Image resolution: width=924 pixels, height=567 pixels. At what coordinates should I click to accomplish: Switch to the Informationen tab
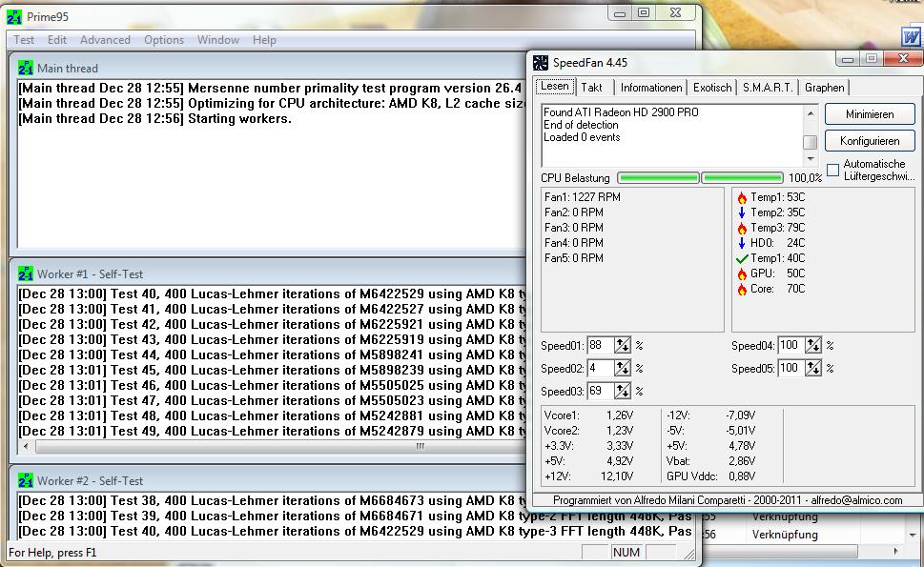651,88
